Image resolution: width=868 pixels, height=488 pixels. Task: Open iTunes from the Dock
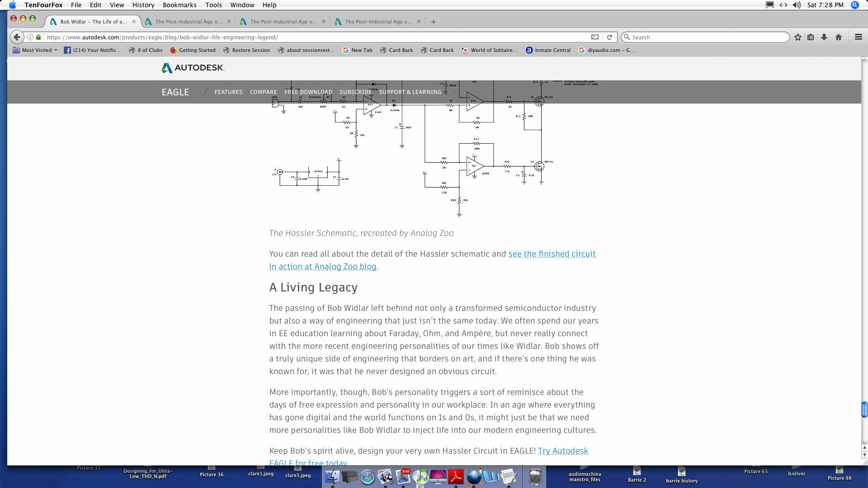[x=420, y=477]
